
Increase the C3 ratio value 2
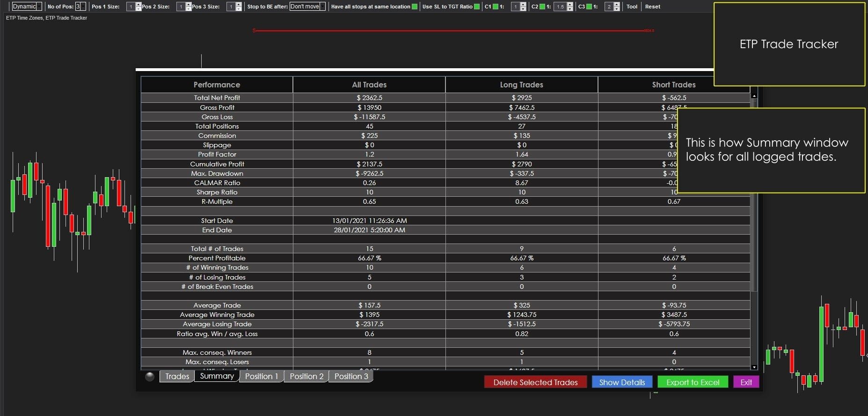click(x=617, y=5)
